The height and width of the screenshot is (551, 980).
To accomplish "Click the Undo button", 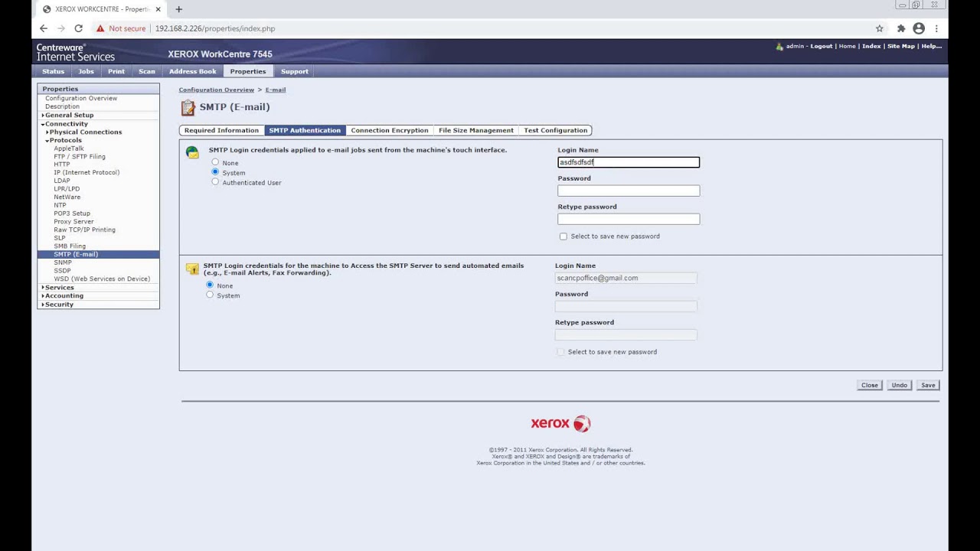I will pyautogui.click(x=899, y=385).
